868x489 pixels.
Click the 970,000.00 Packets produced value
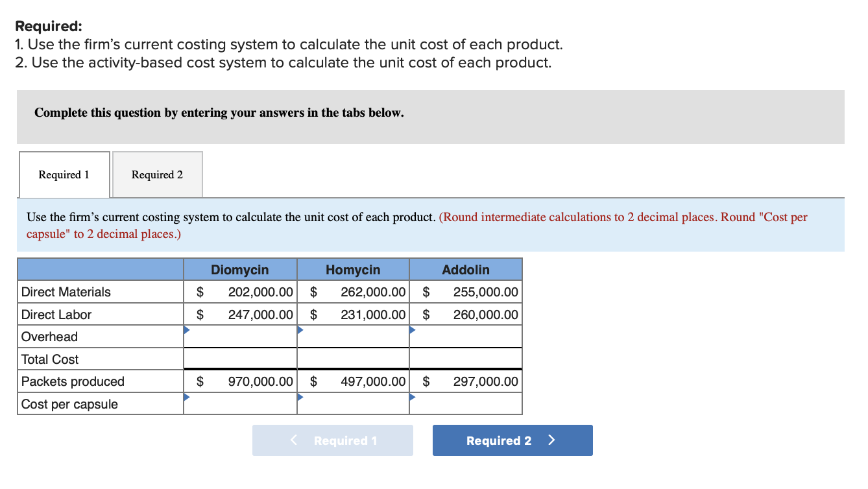(261, 381)
